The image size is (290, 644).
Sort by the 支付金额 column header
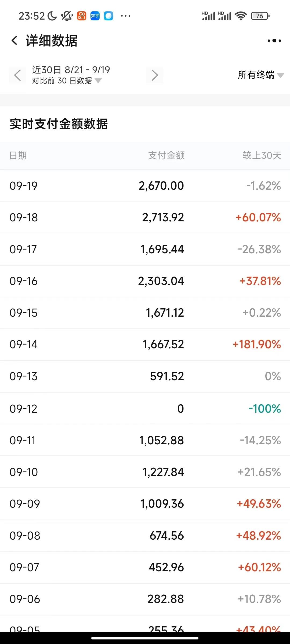[x=166, y=155]
